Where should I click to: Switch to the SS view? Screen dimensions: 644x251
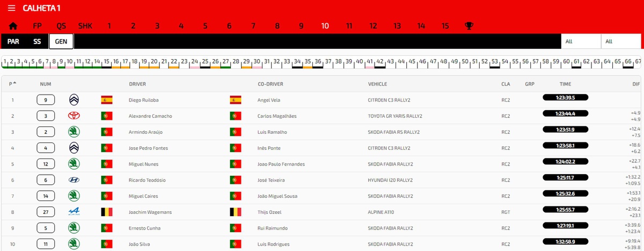(x=37, y=41)
